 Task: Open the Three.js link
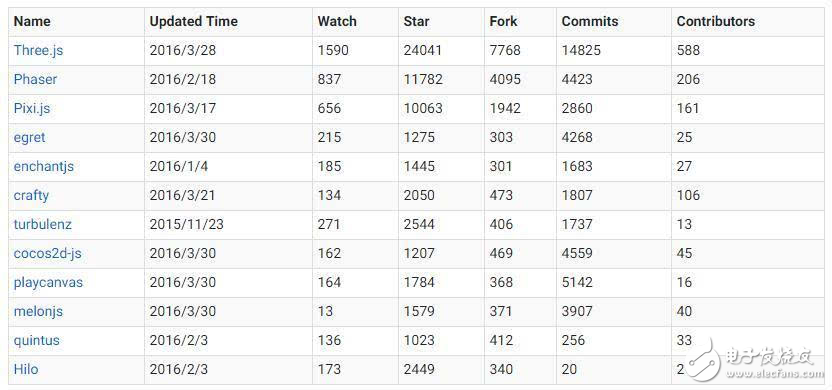click(x=38, y=50)
